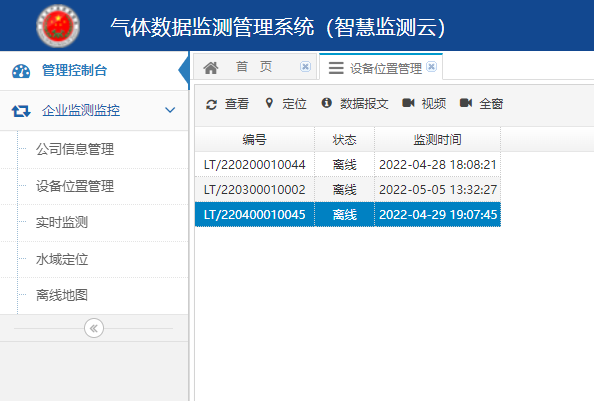Select row LT/220200010044
Screen dimensions: 594x401
coord(348,165)
